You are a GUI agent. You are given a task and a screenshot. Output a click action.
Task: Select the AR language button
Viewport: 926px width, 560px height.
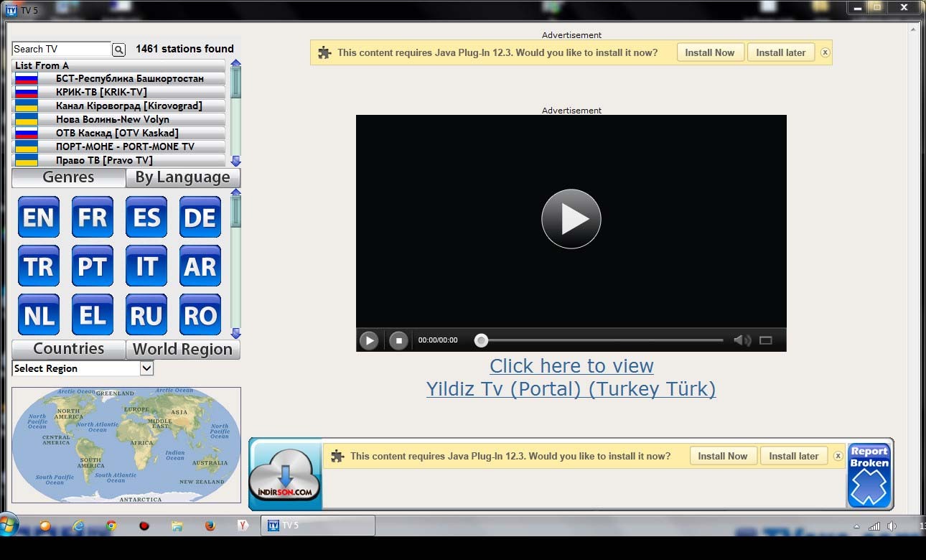tap(200, 266)
